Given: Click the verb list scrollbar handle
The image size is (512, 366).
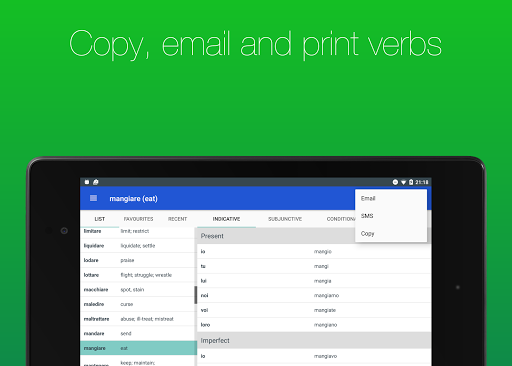Looking at the screenshot, I should point(196,295).
